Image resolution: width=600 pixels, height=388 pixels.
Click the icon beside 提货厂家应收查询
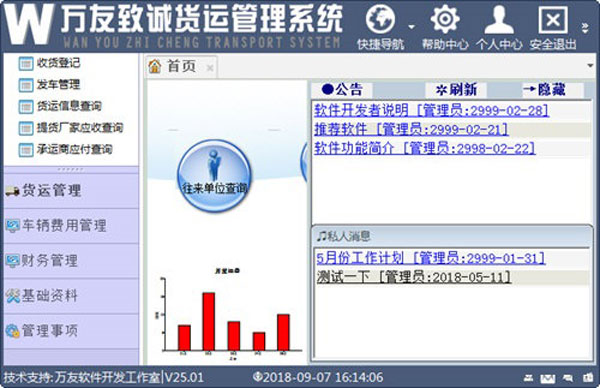coord(26,128)
